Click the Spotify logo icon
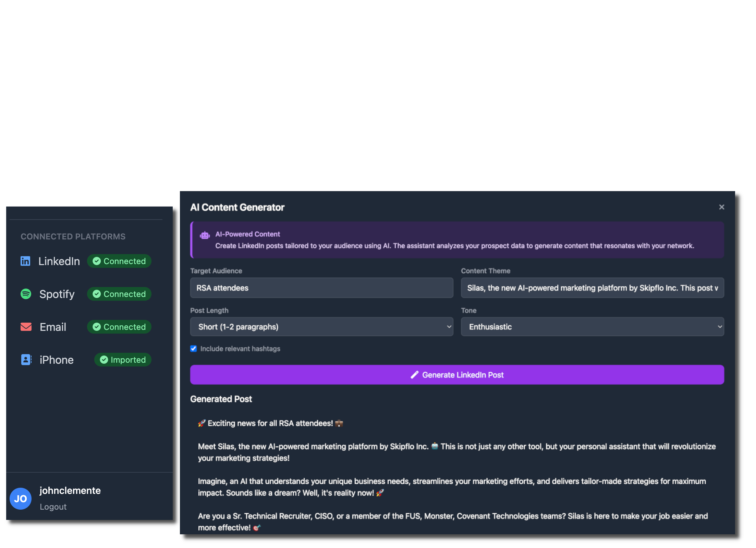 [x=26, y=294]
